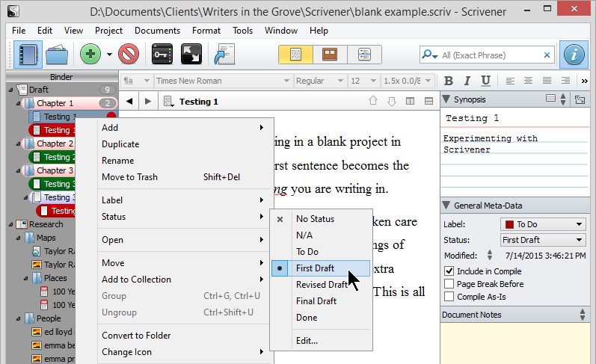Select Revised Draft from status submenu
Viewport: 596px width, 364px height.
pos(321,285)
